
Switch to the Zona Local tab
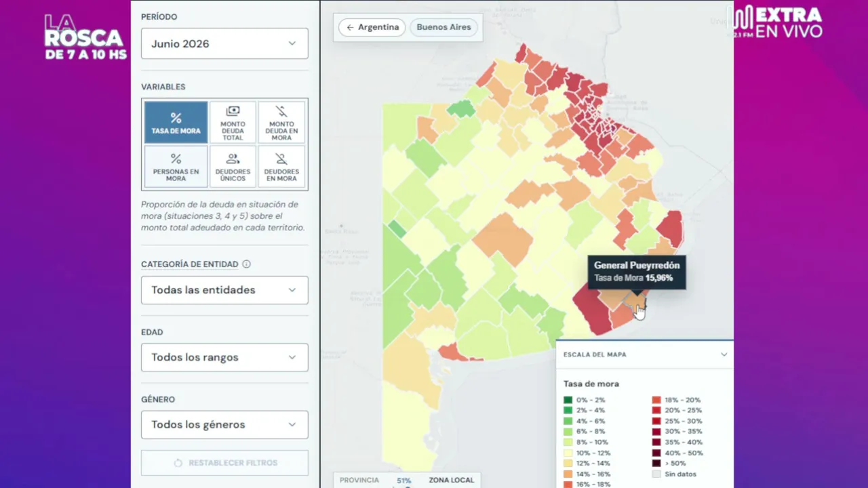[451, 480]
